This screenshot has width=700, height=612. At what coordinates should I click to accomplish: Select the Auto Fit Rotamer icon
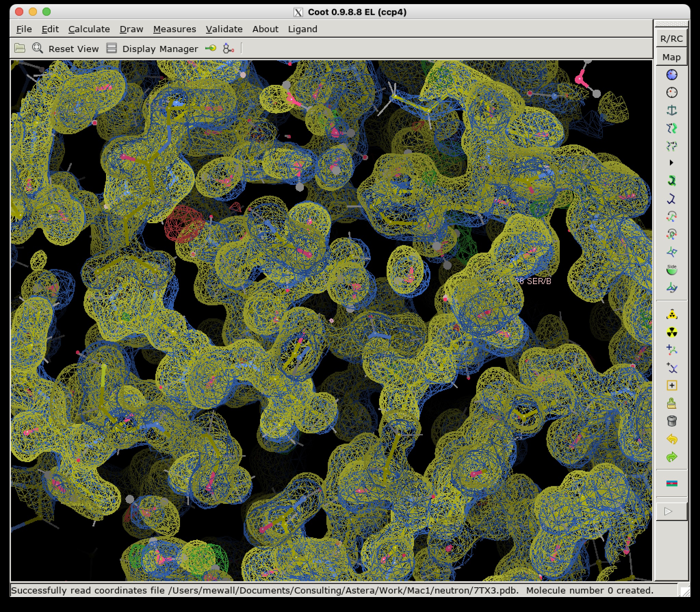(672, 181)
